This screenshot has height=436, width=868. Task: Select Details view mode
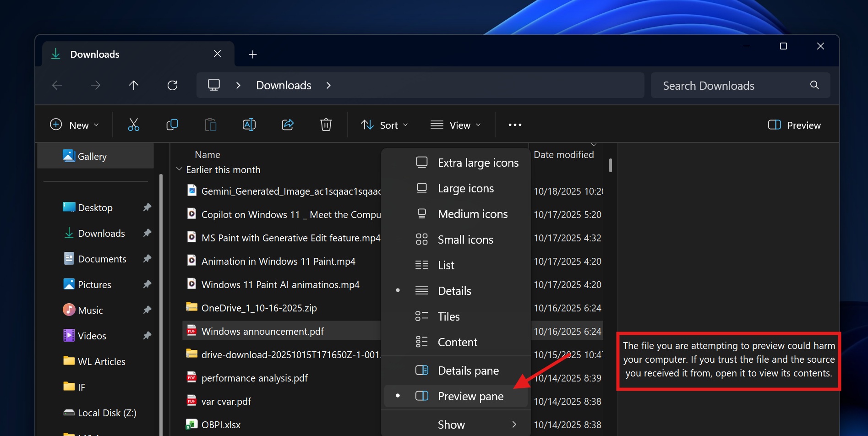(454, 290)
